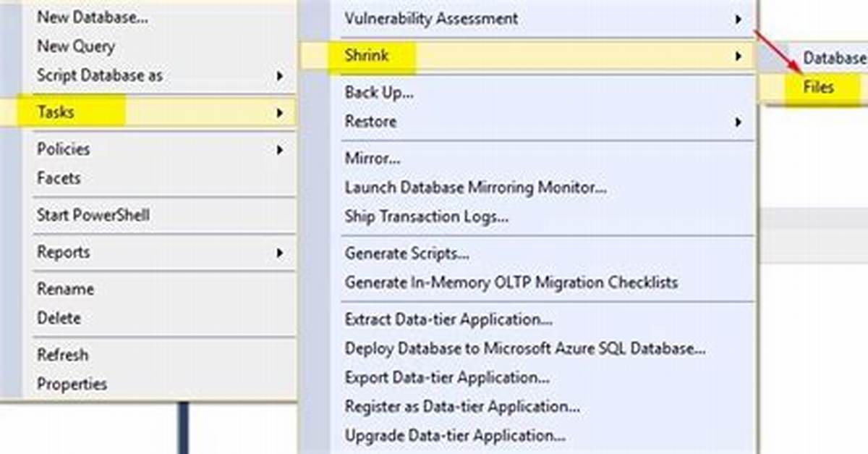Viewport: 868px width, 454px height.
Task: Select New Database... from the context menu
Action: coord(93,17)
